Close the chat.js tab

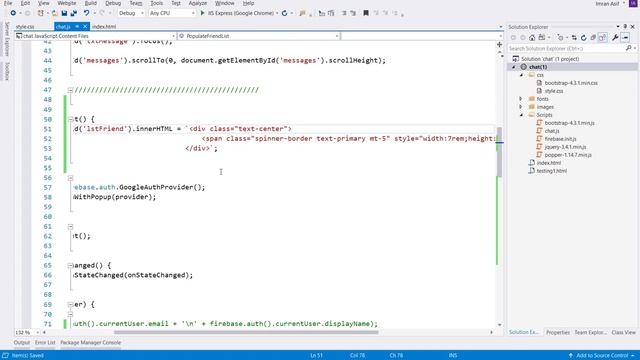85,27
